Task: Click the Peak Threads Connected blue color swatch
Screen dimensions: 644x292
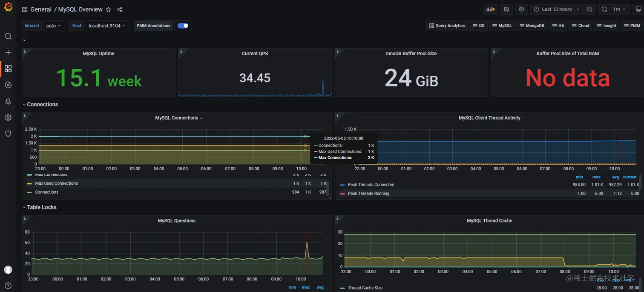Action: (342, 185)
